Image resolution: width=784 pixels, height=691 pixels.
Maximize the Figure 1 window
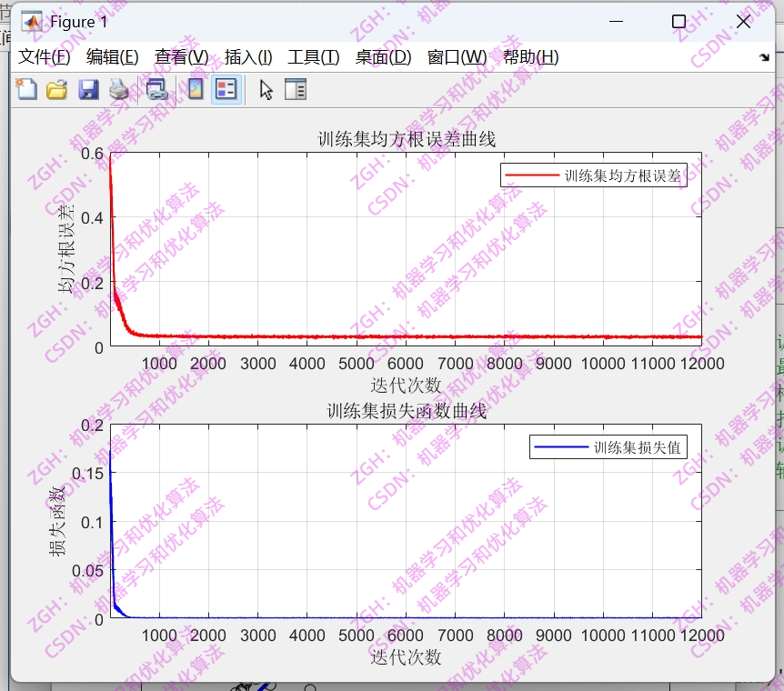[x=678, y=22]
